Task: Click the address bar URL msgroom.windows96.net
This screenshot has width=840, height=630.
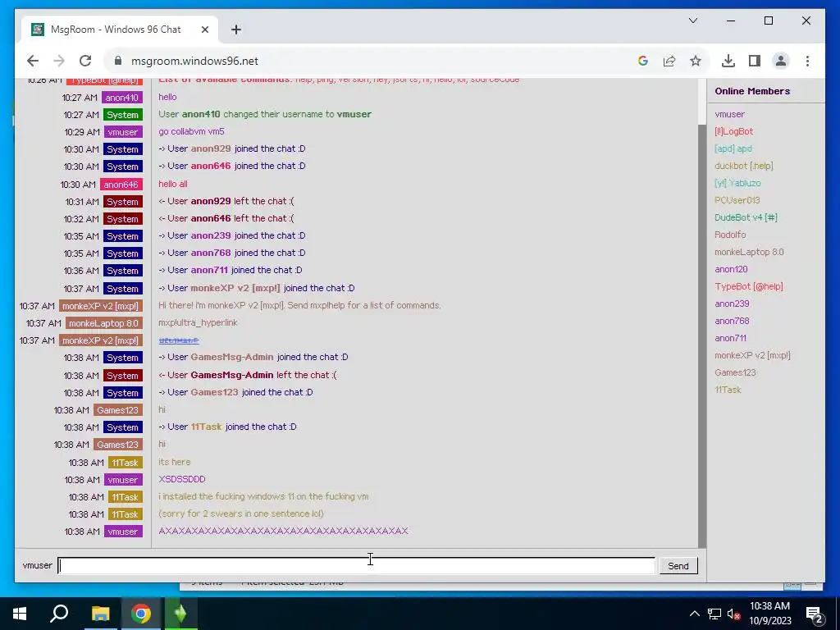Action: click(194, 61)
